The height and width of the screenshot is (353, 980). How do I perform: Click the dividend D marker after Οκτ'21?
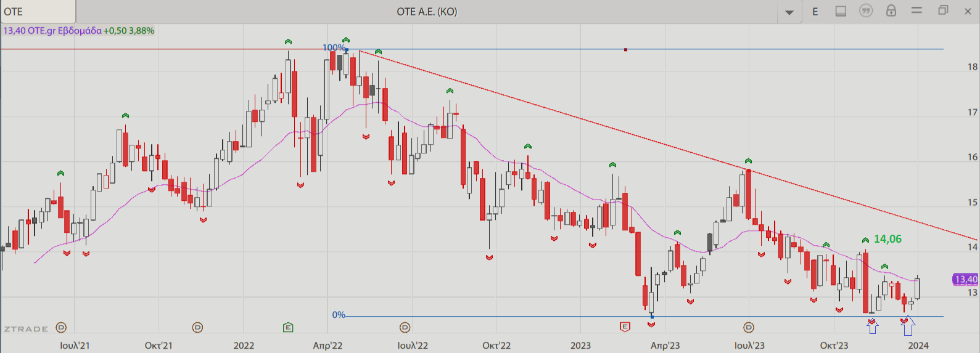197,328
